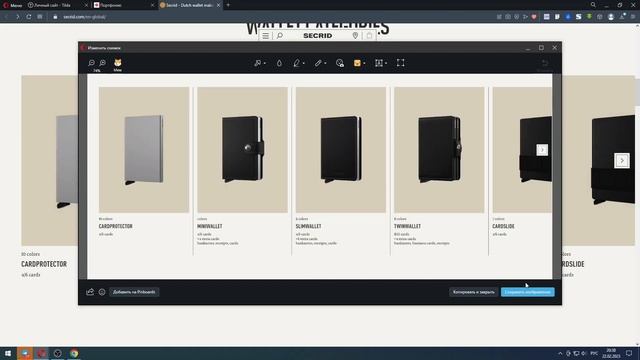The image size is (640, 360).
Task: Click the Twinwallet product image in snapshot
Action: (x=439, y=150)
